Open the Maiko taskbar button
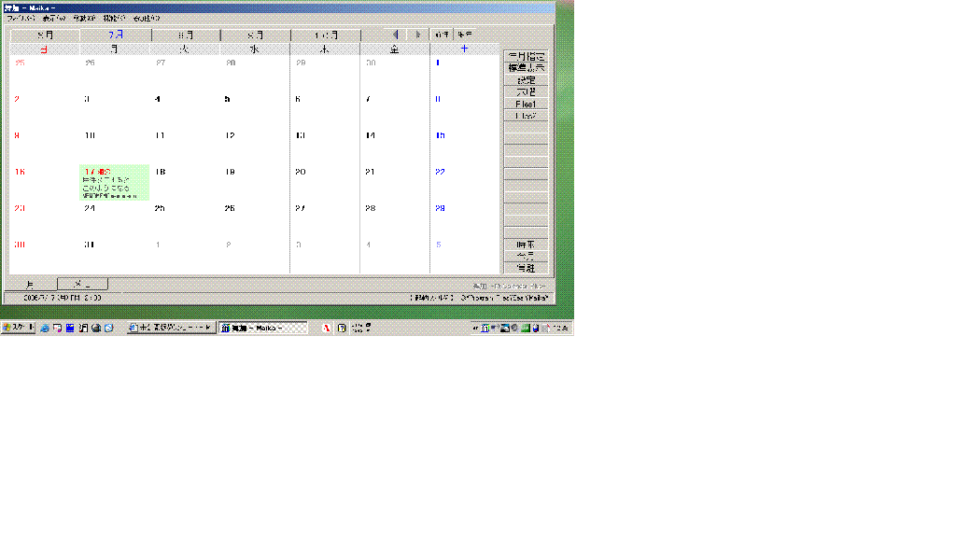The image size is (956, 560). click(262, 329)
